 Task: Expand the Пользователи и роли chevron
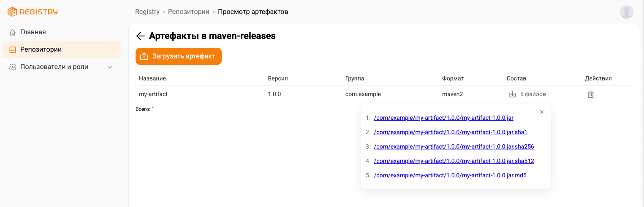(110, 67)
